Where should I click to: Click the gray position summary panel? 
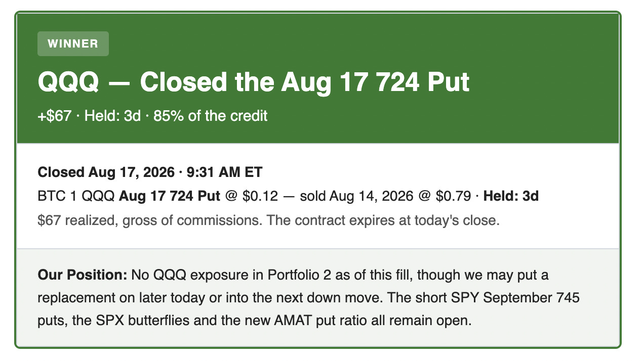[318, 298]
